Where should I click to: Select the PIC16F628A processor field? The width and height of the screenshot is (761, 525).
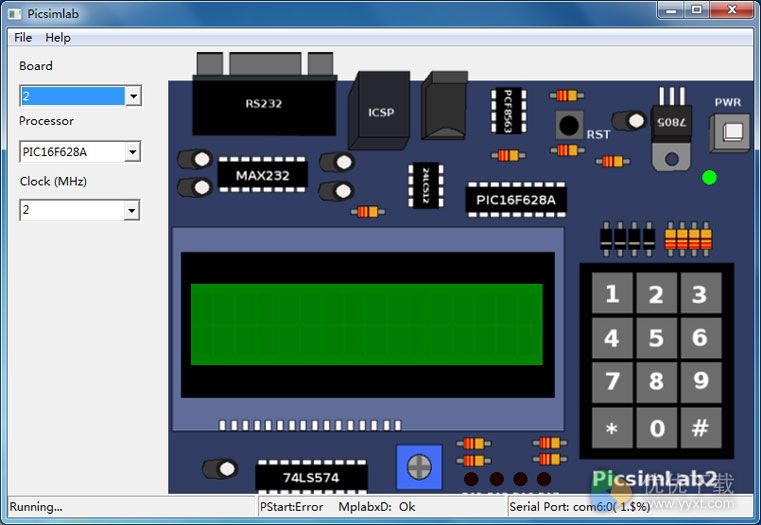tap(72, 152)
